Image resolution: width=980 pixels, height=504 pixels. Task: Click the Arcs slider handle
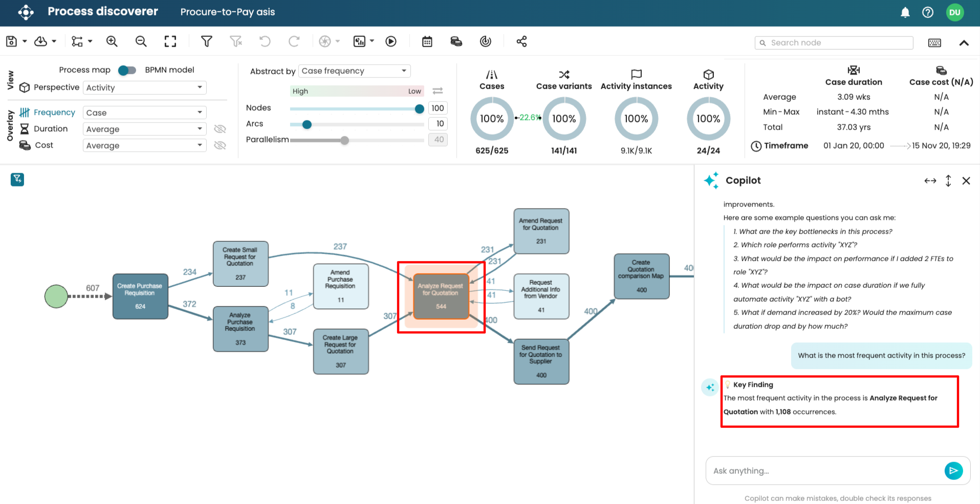307,124
